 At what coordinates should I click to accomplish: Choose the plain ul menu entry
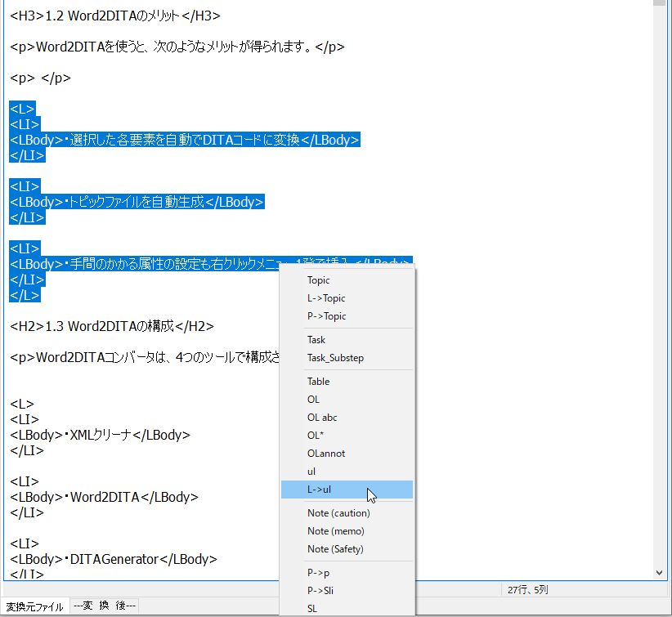coord(347,472)
